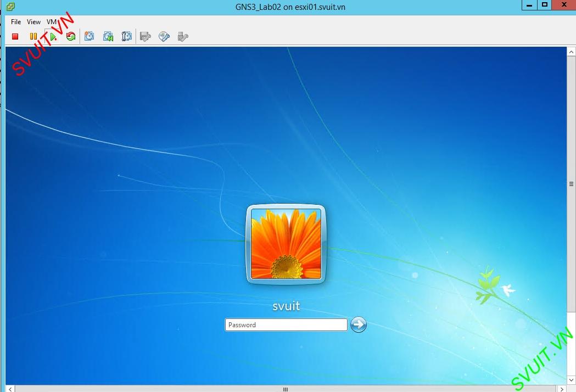The width and height of the screenshot is (576, 392).
Task: Click the horizontal scrollbar right arrow
Action: 562,389
